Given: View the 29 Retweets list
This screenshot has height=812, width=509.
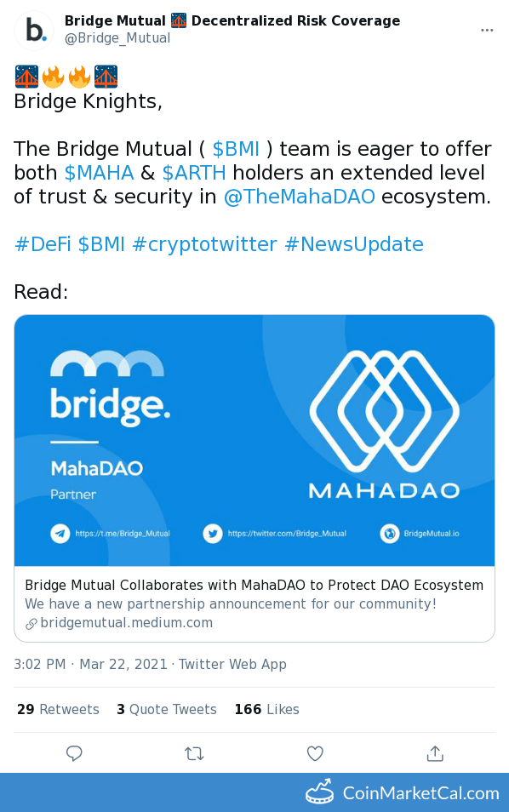Looking at the screenshot, I should pos(58,710).
